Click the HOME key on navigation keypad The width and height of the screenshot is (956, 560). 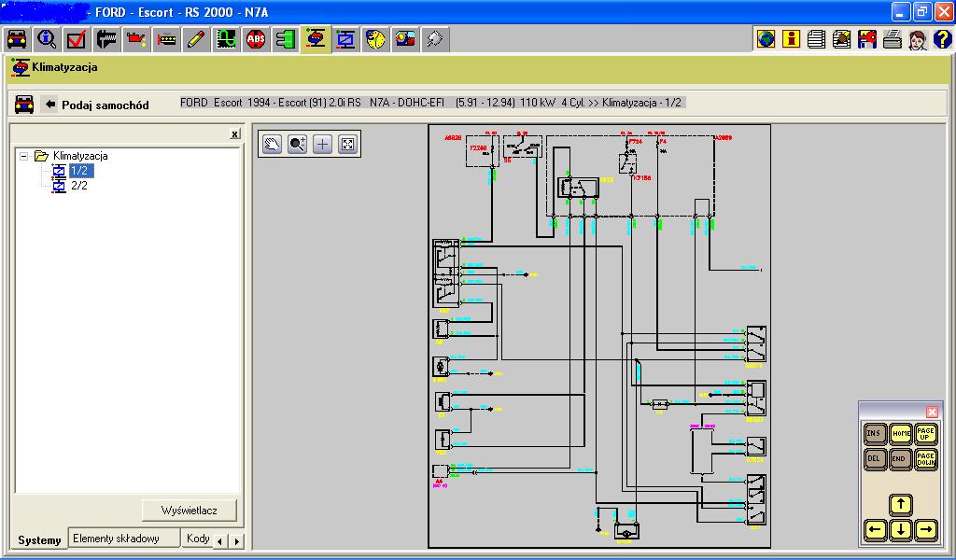(x=901, y=435)
